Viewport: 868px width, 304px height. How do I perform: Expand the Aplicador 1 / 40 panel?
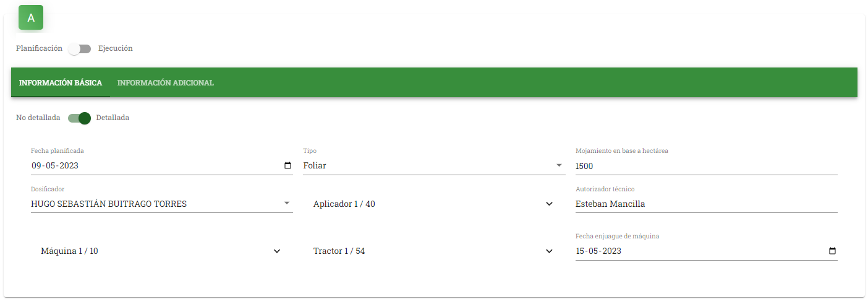tap(434, 204)
